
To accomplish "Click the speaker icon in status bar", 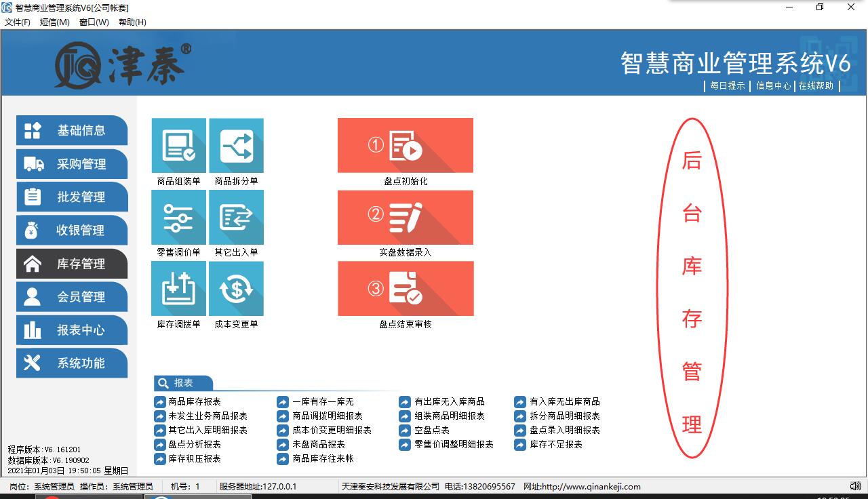I will coord(855,486).
